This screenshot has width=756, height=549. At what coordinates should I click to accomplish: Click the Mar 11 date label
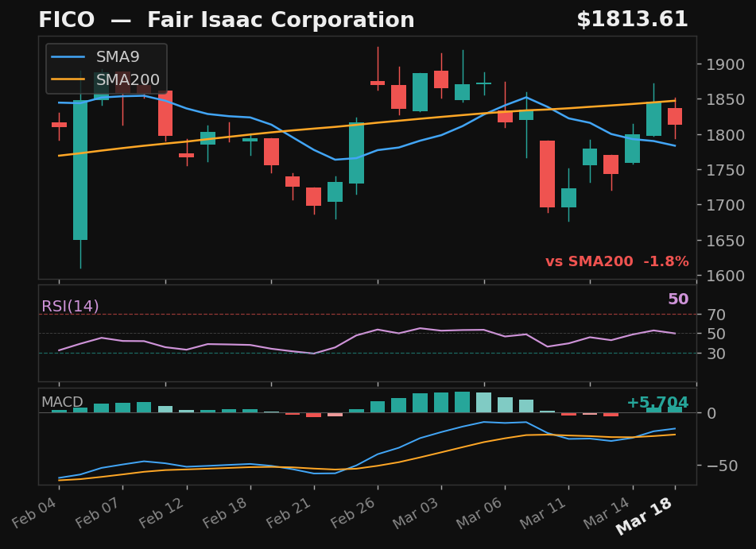tap(543, 512)
